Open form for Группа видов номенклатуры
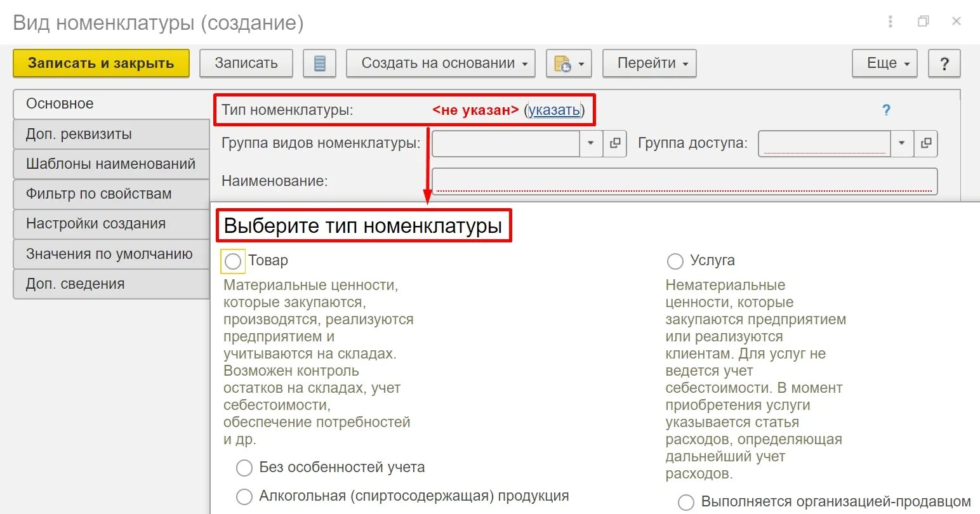Screen dimensions: 980x514 tap(614, 143)
